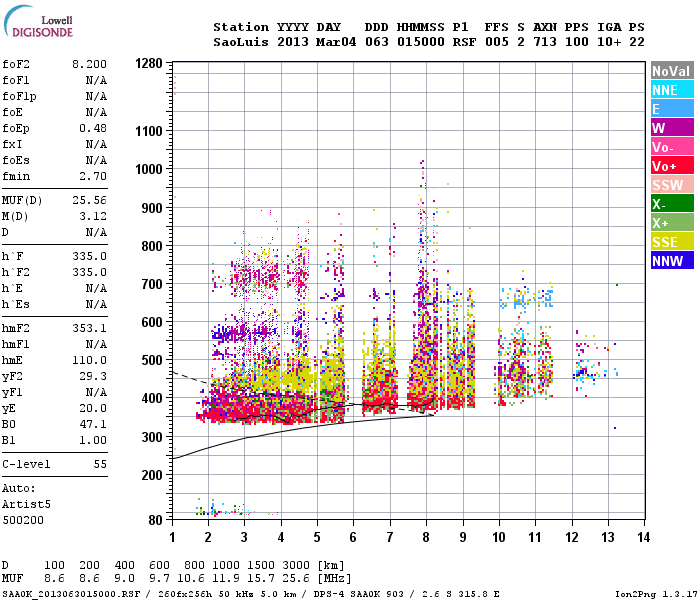Screen dimensions: 700x600
Task: Click the MUF(D) value 25.56
Action: click(89, 200)
